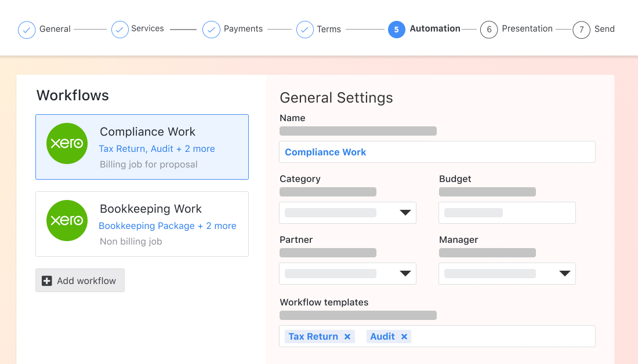Remove the Tax Return template tag
Image resolution: width=638 pixels, height=364 pixels.
(347, 336)
